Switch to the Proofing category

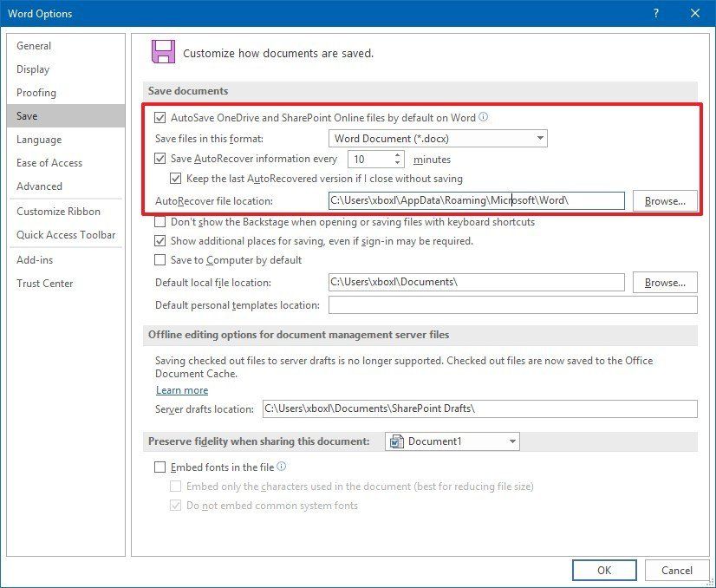point(36,93)
